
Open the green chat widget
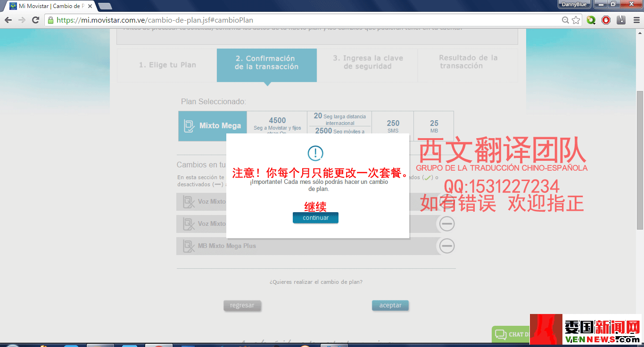coord(511,334)
